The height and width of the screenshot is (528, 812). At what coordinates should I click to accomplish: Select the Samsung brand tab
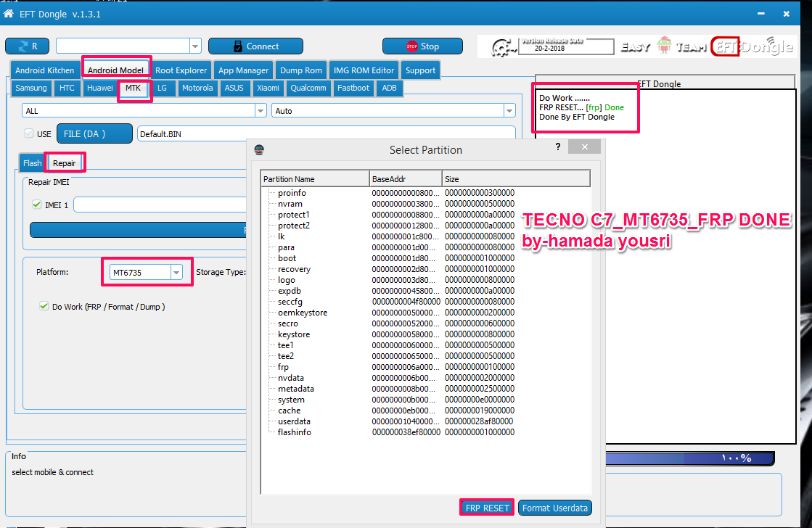(31, 88)
